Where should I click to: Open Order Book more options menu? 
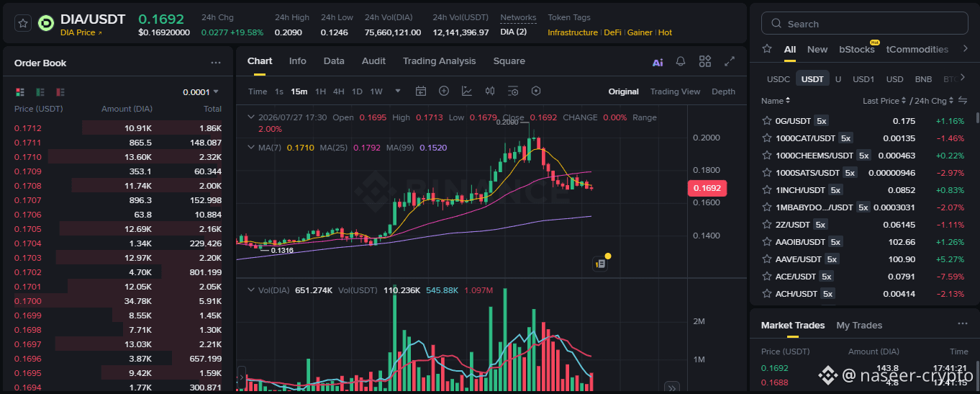216,63
